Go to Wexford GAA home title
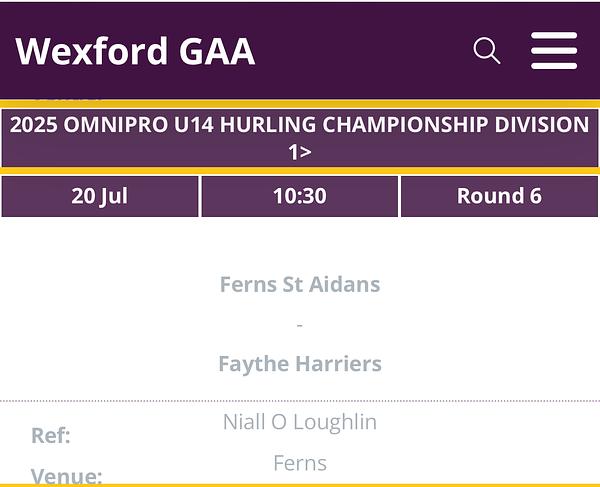The image size is (600, 487). pyautogui.click(x=135, y=51)
